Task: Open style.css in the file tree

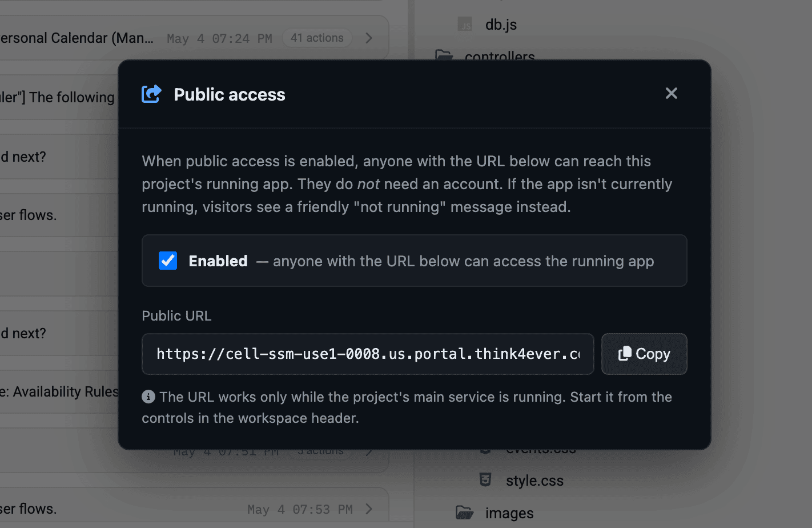Action: click(534, 481)
